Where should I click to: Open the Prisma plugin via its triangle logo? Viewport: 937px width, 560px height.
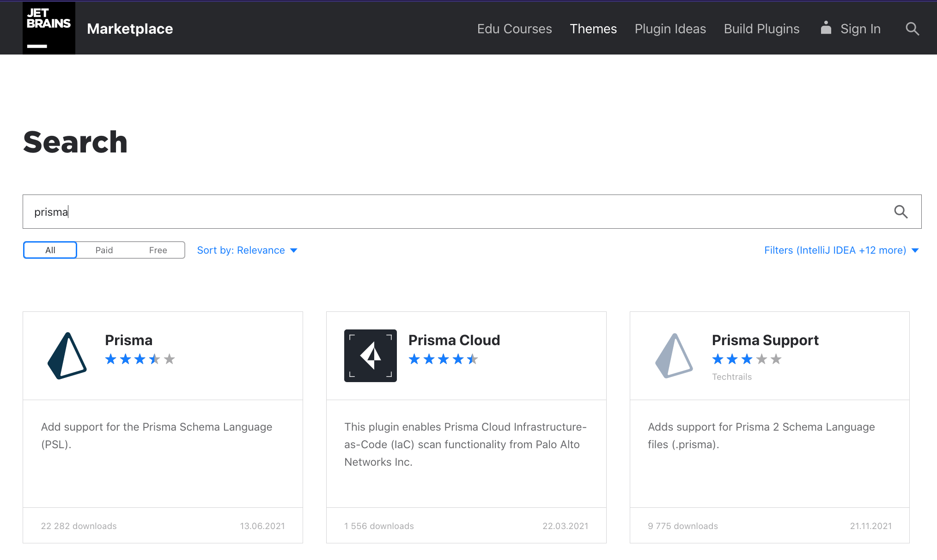click(67, 356)
